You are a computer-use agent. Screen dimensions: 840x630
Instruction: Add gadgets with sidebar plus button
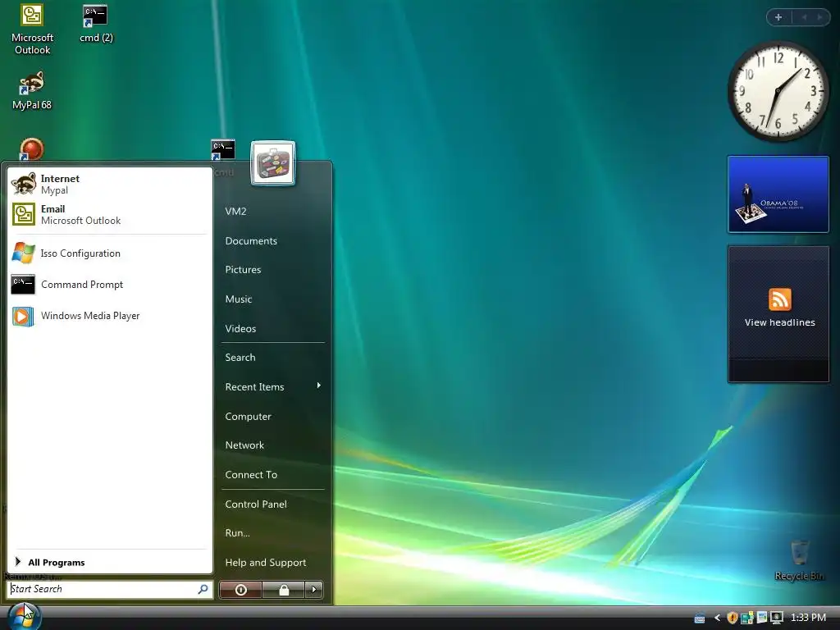(x=778, y=17)
